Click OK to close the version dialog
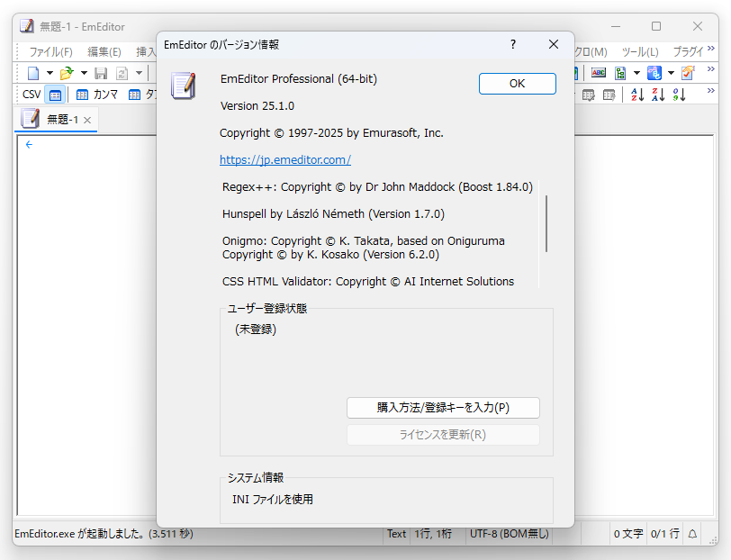Screen dimensions: 731x560 [x=517, y=83]
